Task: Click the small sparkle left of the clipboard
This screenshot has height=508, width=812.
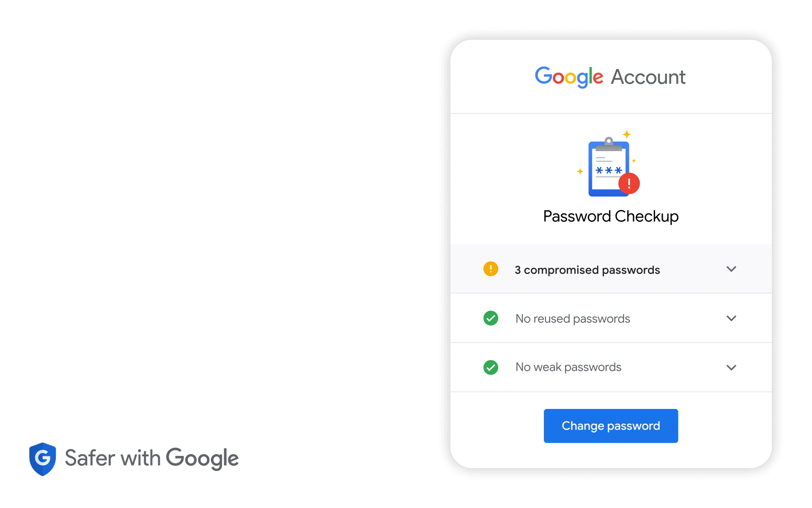Action: tap(580, 171)
